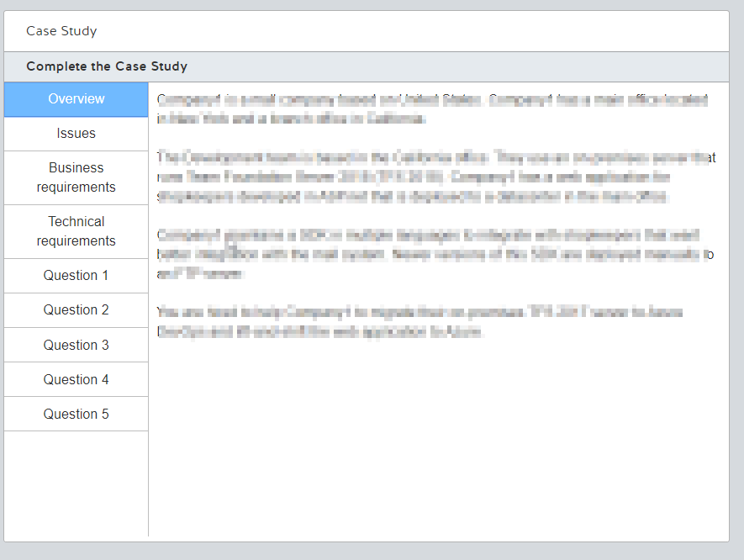Revisit the Business requirements page

click(x=76, y=177)
